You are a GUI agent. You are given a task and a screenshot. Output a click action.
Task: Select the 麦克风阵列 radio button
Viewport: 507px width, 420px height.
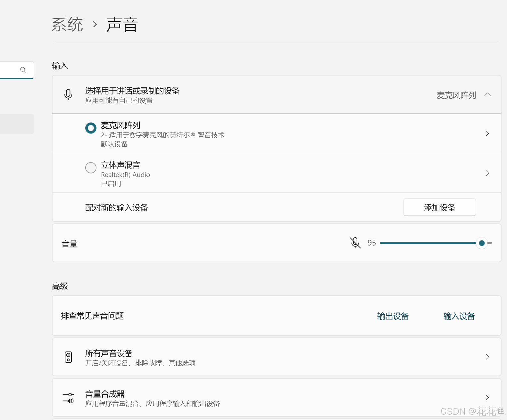pyautogui.click(x=91, y=128)
